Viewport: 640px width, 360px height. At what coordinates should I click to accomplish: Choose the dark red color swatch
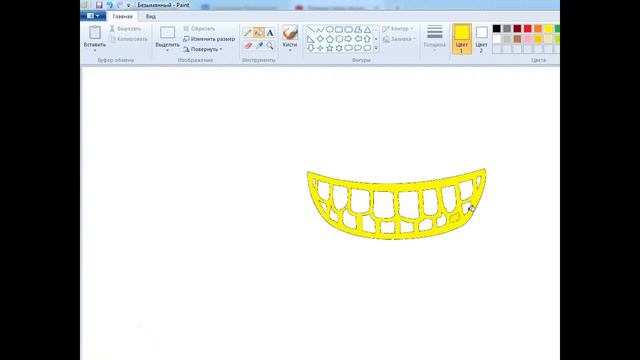point(517,29)
